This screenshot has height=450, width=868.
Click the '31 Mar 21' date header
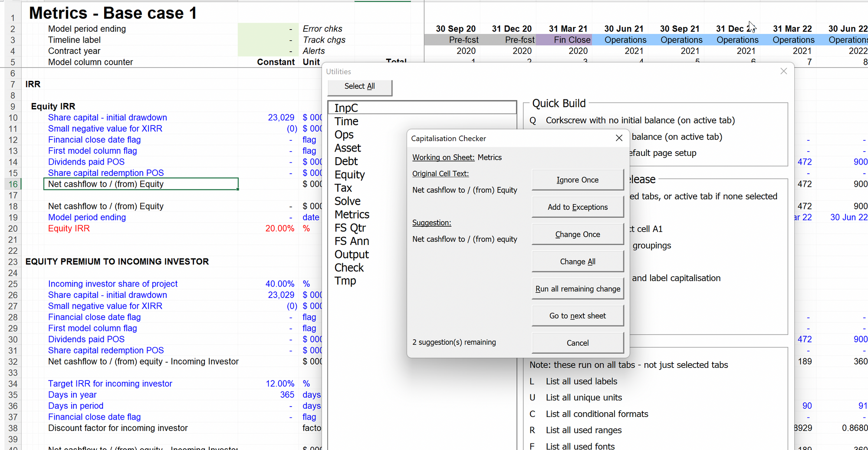pos(568,29)
